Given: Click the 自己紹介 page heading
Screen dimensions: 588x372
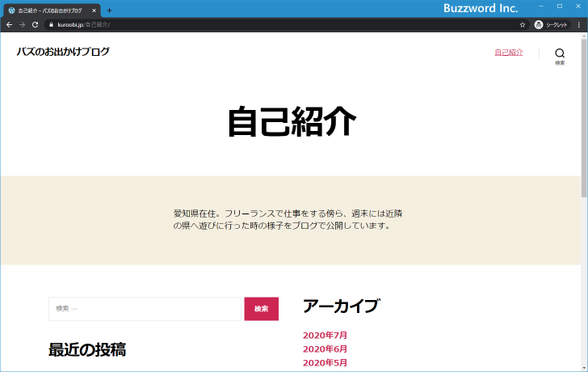Looking at the screenshot, I should click(292, 121).
